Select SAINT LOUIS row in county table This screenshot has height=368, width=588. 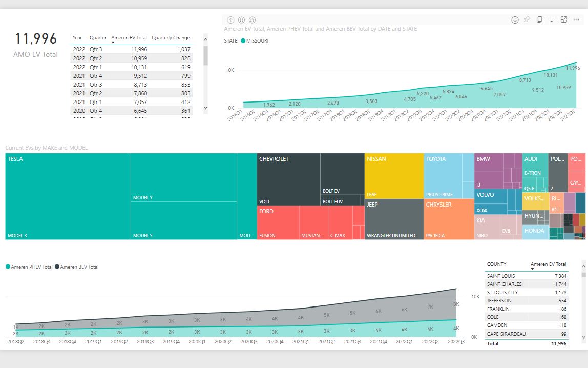tap(501, 276)
